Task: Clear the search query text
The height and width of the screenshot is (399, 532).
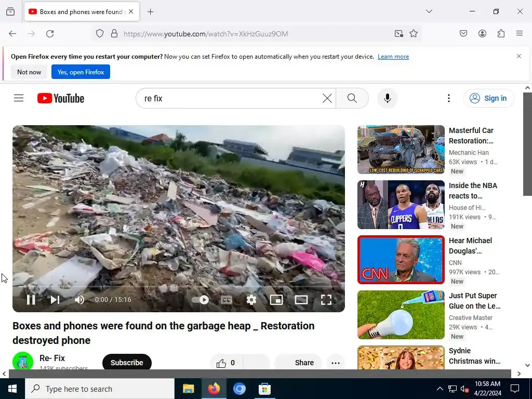Action: (327, 98)
